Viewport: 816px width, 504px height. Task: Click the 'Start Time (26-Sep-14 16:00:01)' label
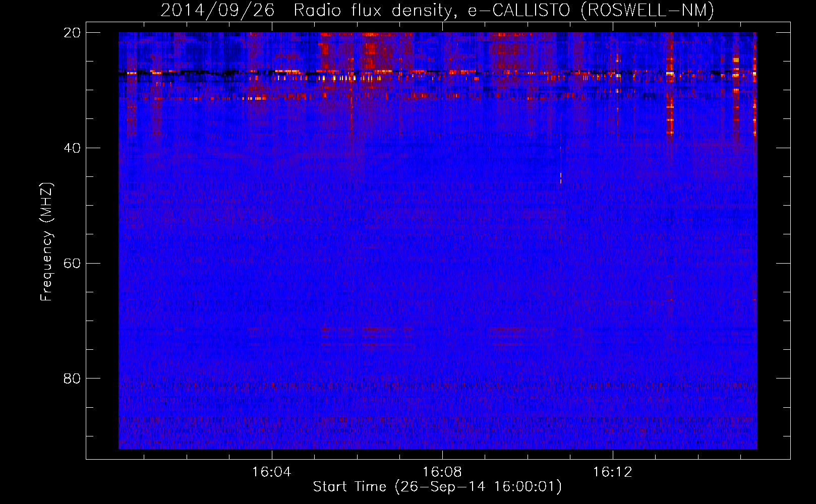coord(437,487)
